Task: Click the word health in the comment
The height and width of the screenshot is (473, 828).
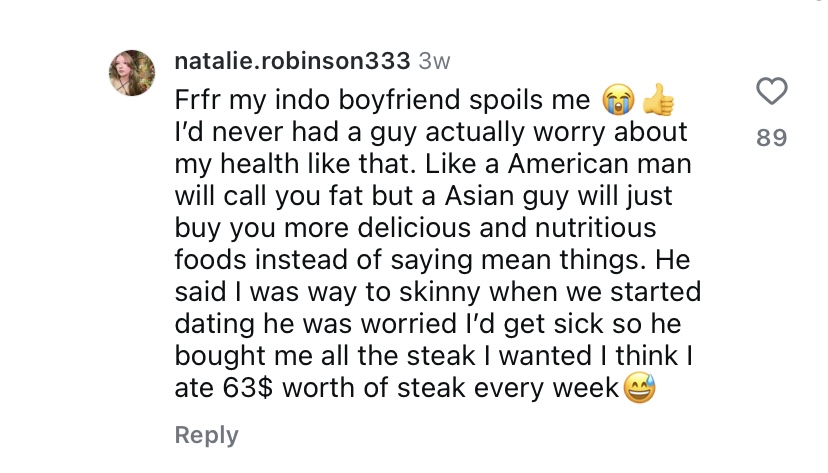Action: click(x=259, y=164)
